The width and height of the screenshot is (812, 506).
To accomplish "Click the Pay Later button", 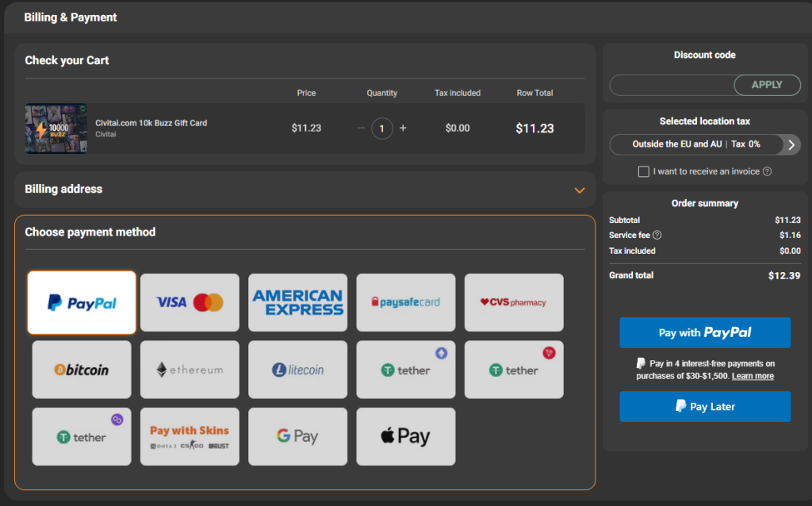I will click(x=705, y=407).
